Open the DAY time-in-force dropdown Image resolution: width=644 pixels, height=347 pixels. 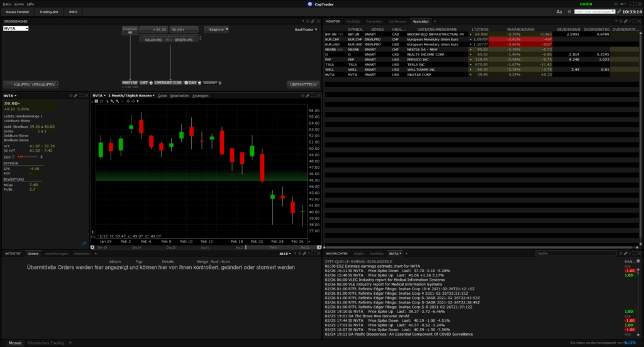[x=192, y=82]
